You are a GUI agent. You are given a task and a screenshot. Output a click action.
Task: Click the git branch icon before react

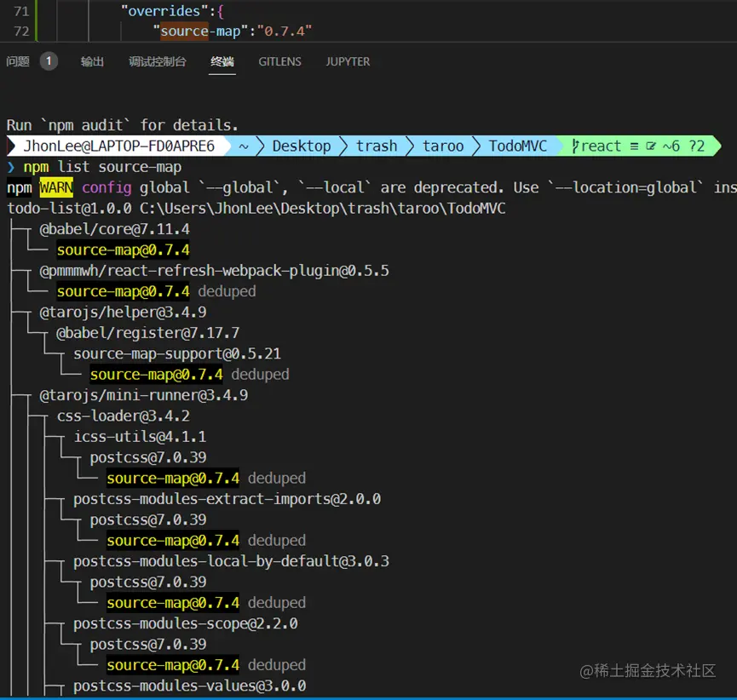tap(575, 146)
